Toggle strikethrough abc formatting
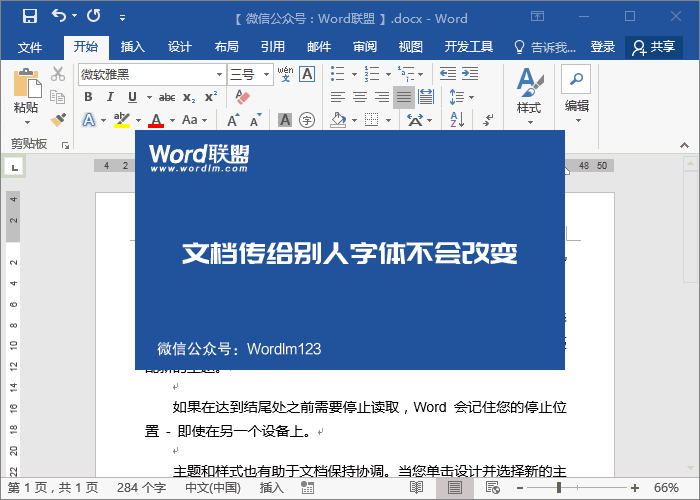 [x=167, y=97]
